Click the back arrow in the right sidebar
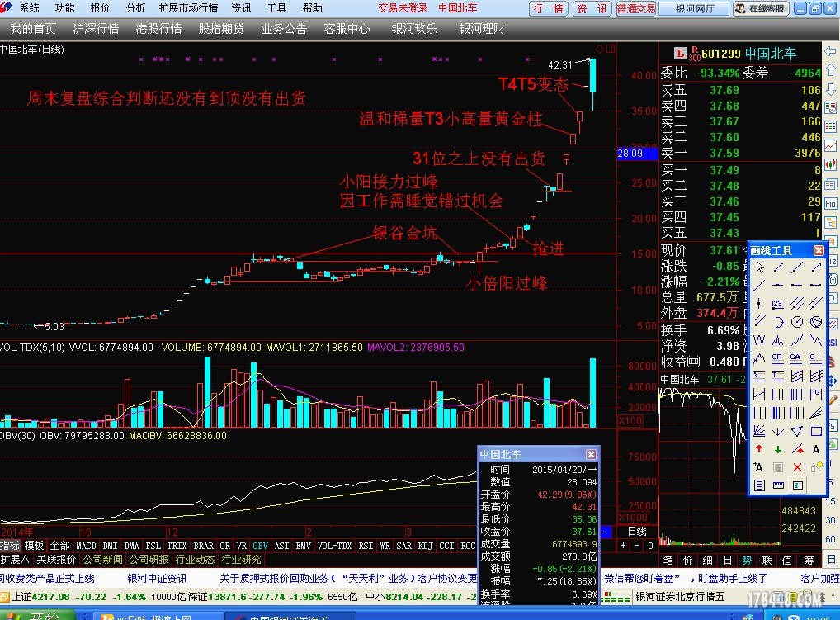840x620 pixels. click(x=831, y=51)
